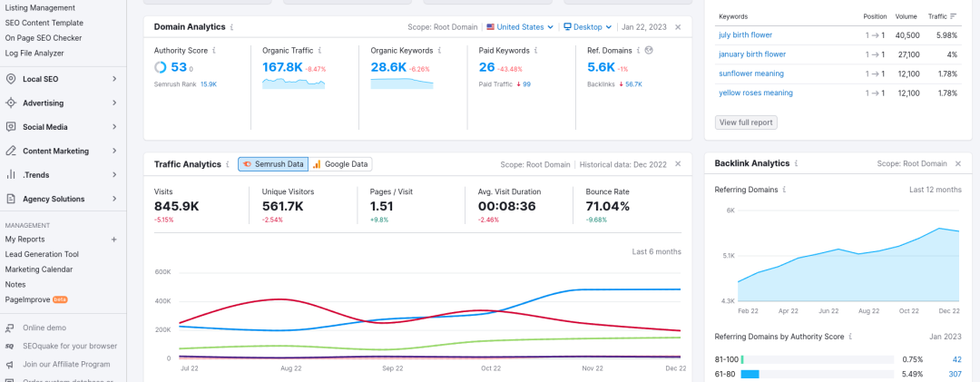Open the Desktop device dropdown
The image size is (980, 382).
pyautogui.click(x=588, y=27)
